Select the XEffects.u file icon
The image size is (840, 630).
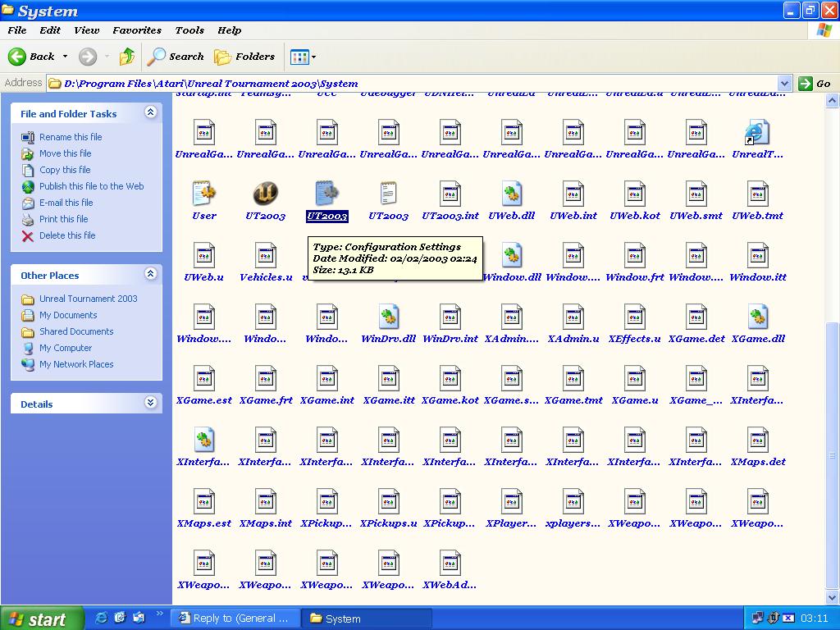pos(635,317)
